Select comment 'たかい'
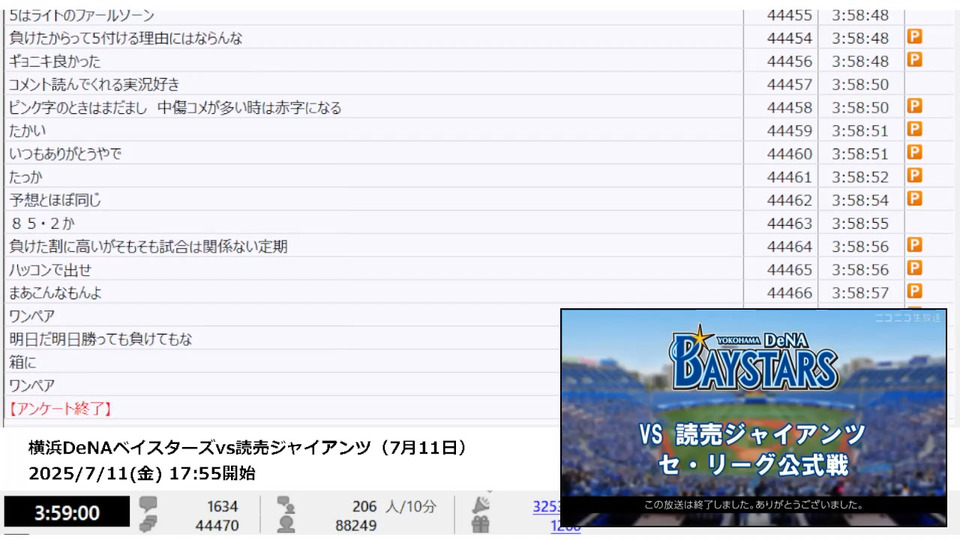Viewport: 960px width, 540px height. (x=27, y=131)
